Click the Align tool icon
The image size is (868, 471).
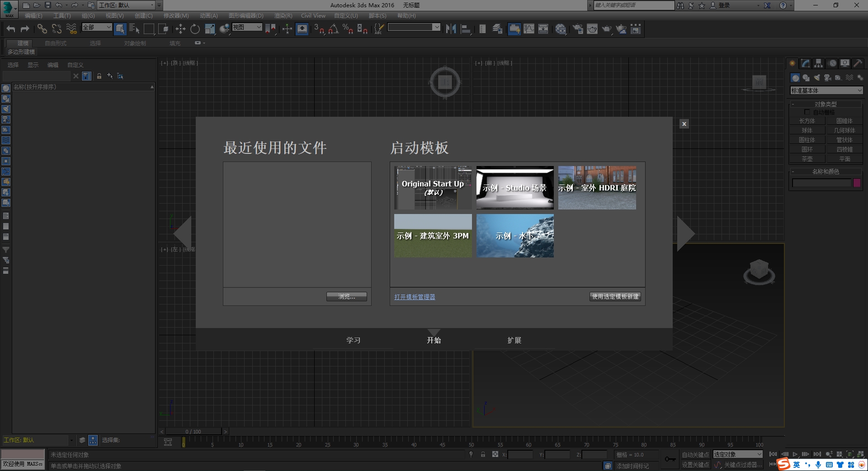pos(466,29)
